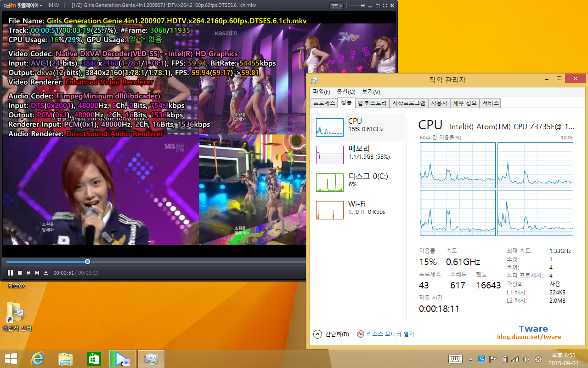Click the Firefox desktop icon label

click(17, 286)
